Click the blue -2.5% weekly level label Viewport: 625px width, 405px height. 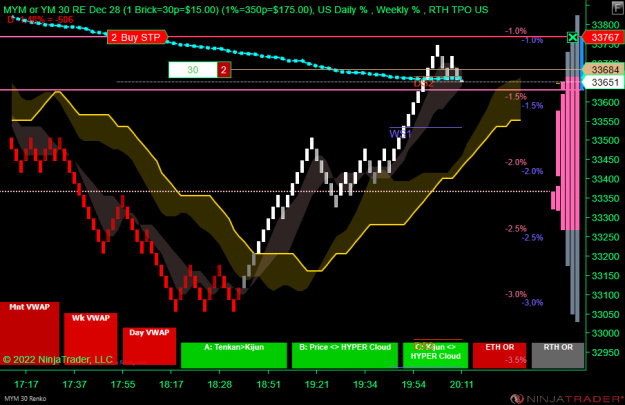(533, 238)
